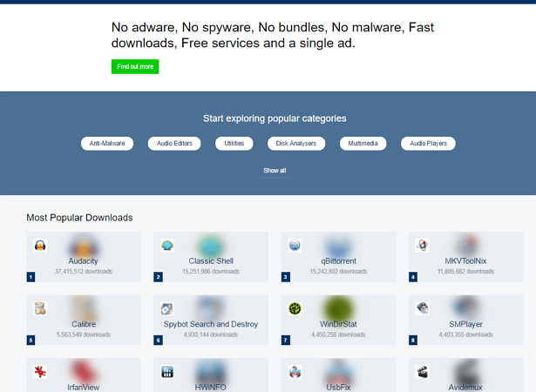Open the UsbFix title link
Image resolution: width=536 pixels, height=392 pixels.
click(338, 388)
